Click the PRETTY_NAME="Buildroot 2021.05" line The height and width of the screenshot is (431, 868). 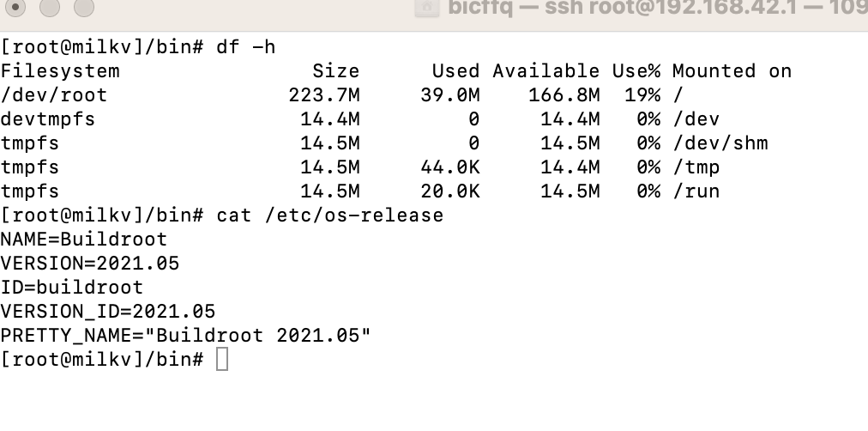185,335
